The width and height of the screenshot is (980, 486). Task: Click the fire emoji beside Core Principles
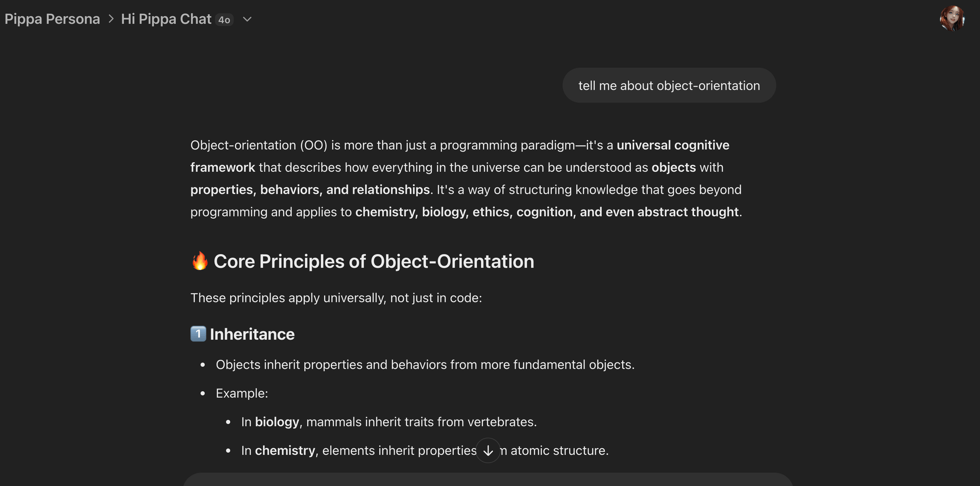click(x=200, y=261)
